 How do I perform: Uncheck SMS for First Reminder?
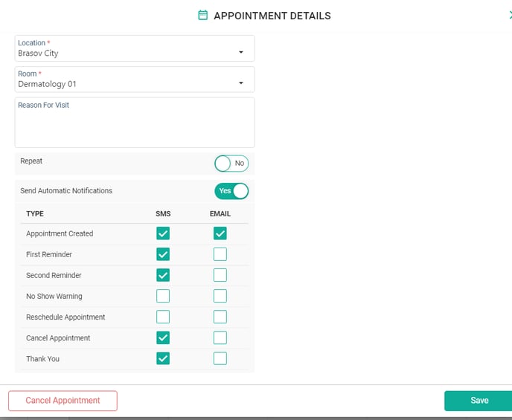coord(163,254)
